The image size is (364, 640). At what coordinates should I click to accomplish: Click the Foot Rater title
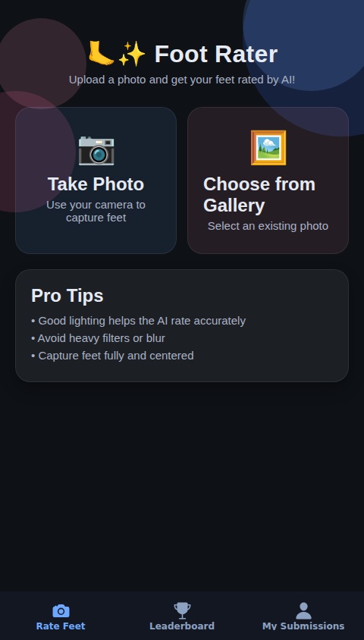click(216, 54)
